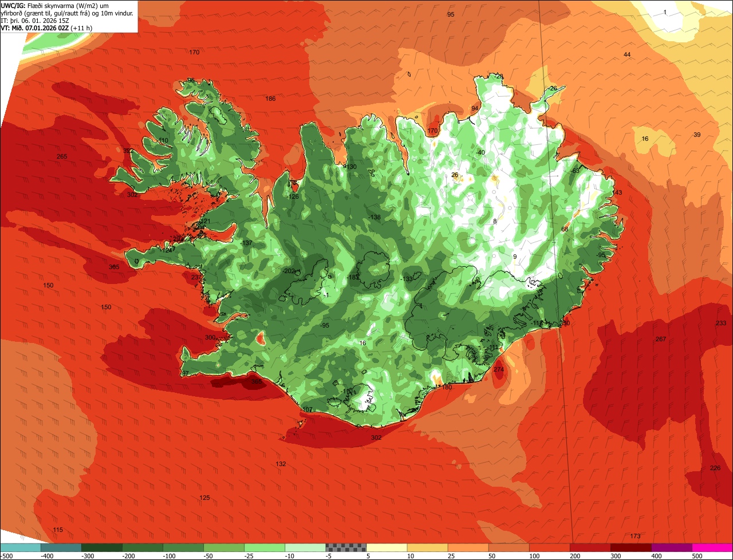The height and width of the screenshot is (560, 733).
Task: Click the '110' value in the Westfjords
Action: 163,140
